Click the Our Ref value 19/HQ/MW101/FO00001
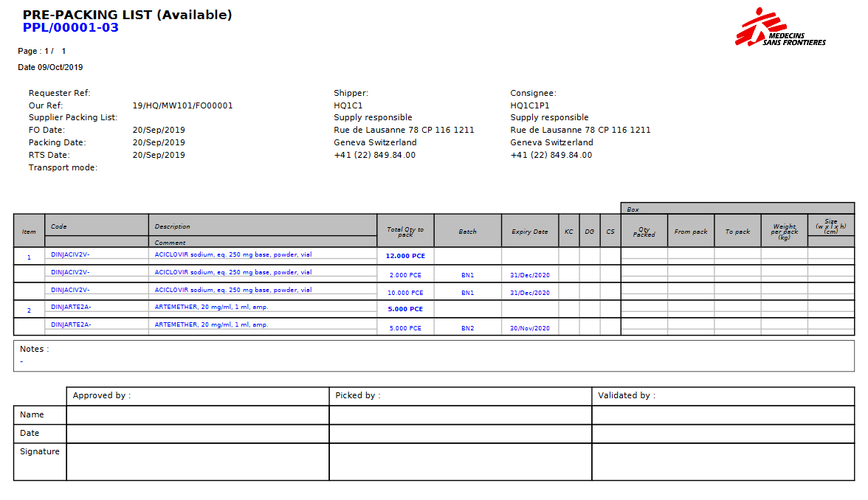The height and width of the screenshot is (500, 868). [183, 105]
